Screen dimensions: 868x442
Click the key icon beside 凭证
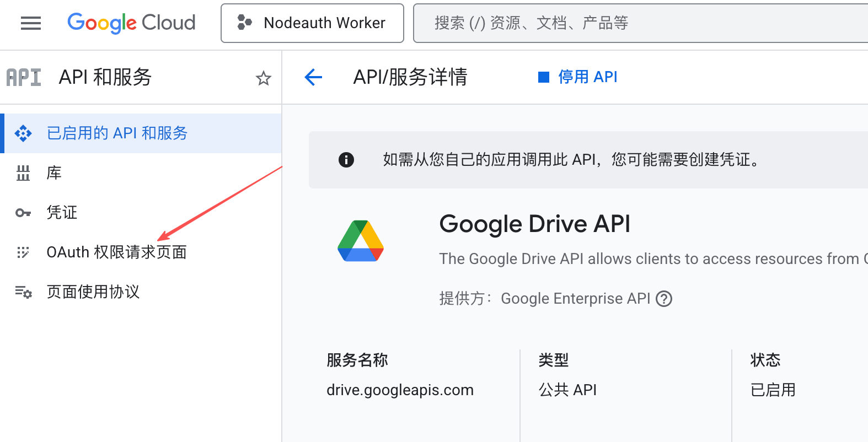click(23, 213)
